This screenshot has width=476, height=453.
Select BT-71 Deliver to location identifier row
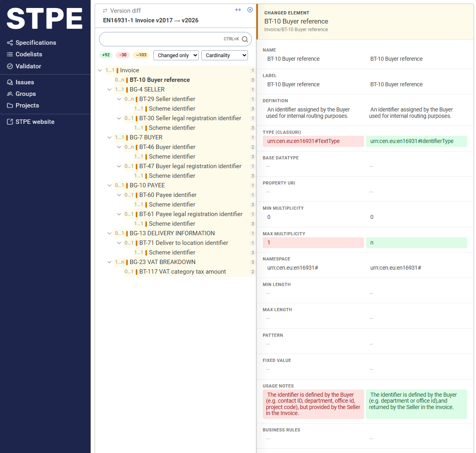click(x=190, y=243)
